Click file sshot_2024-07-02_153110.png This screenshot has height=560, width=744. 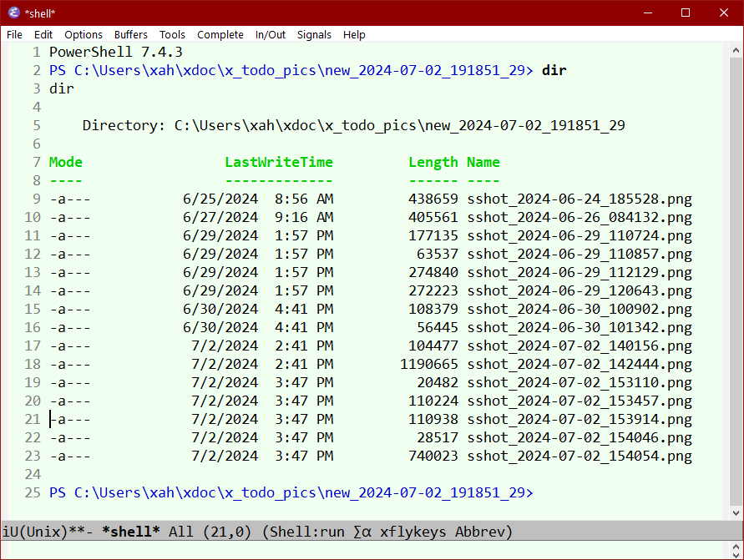(580, 383)
